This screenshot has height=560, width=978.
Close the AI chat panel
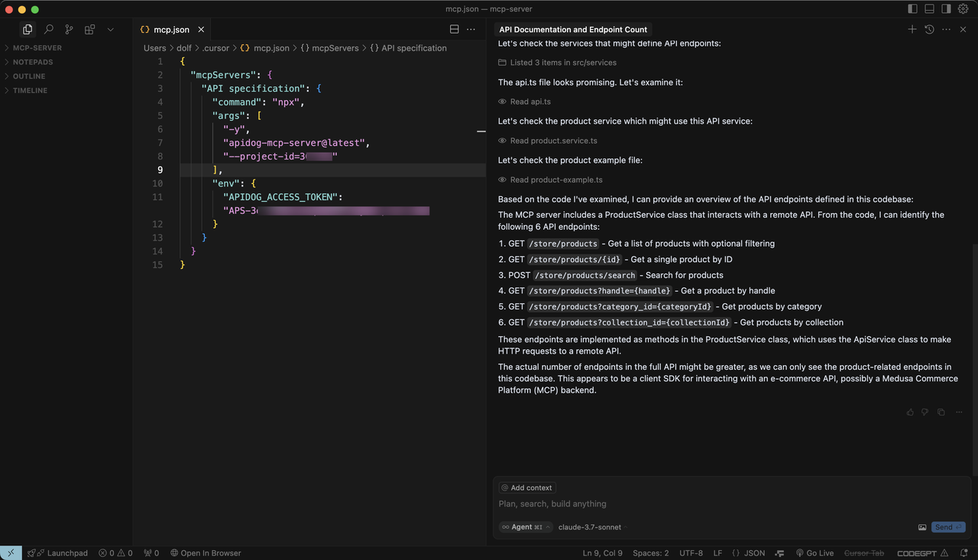coord(963,29)
